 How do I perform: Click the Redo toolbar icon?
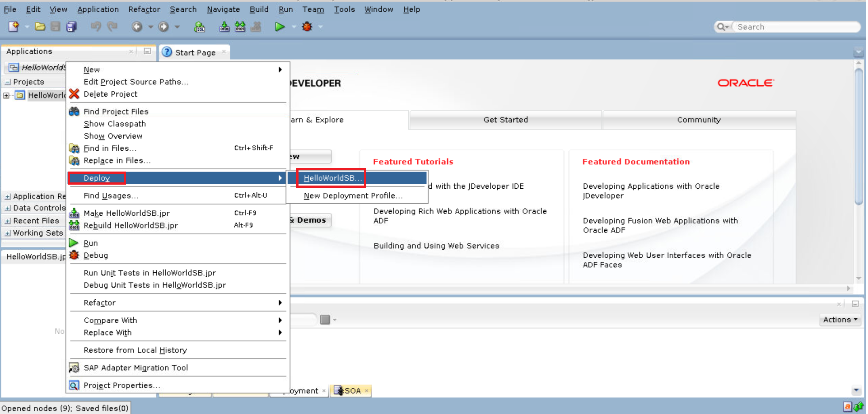tap(112, 27)
